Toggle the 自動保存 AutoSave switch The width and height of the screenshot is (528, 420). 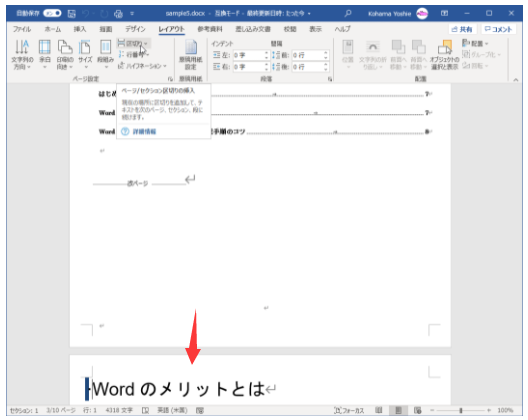(53, 13)
